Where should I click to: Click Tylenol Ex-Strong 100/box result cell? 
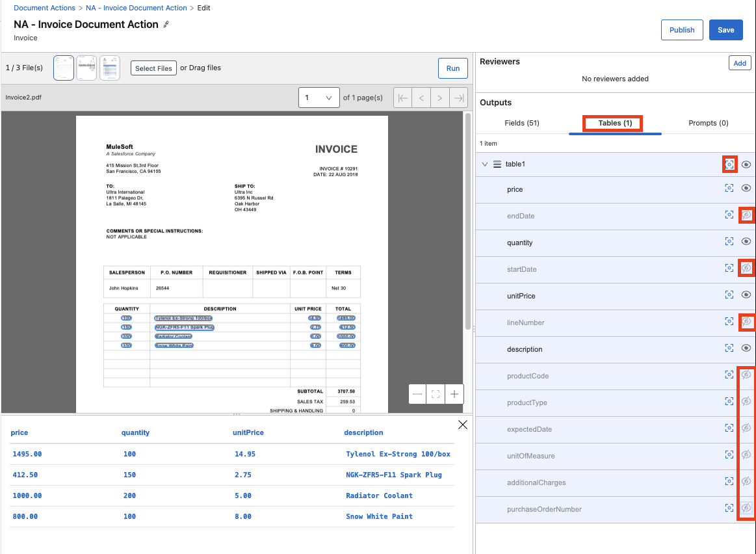tap(398, 455)
